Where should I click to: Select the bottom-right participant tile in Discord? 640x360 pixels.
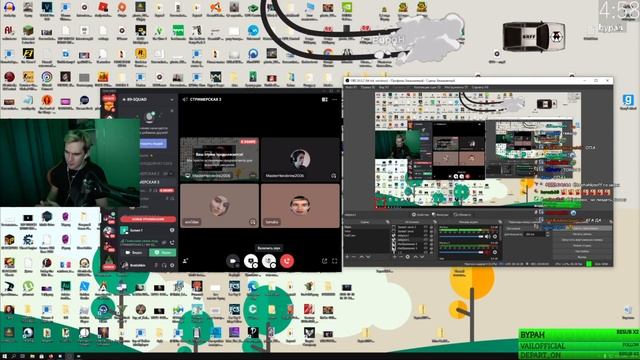(x=300, y=205)
